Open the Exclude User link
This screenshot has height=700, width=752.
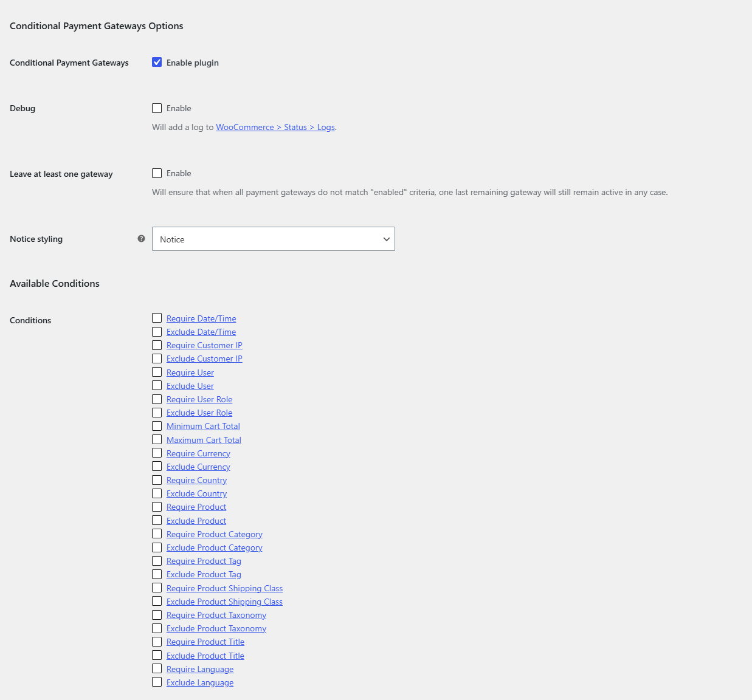[190, 386]
